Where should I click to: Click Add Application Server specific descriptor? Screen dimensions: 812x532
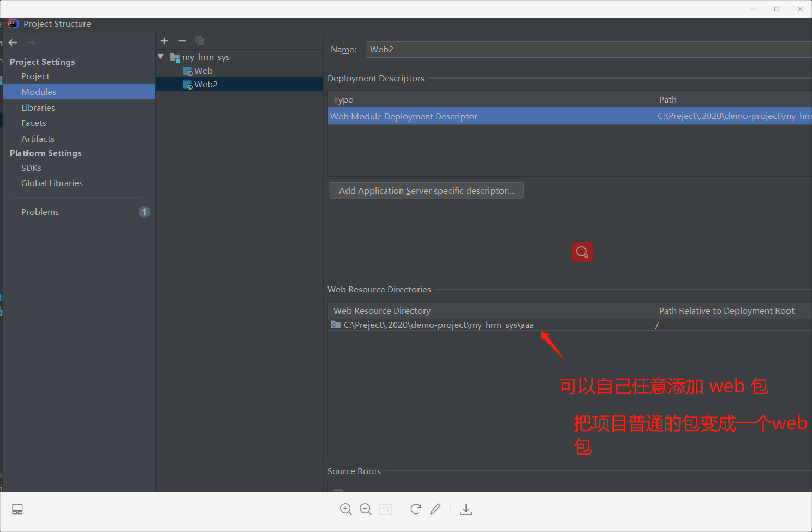[x=426, y=190]
